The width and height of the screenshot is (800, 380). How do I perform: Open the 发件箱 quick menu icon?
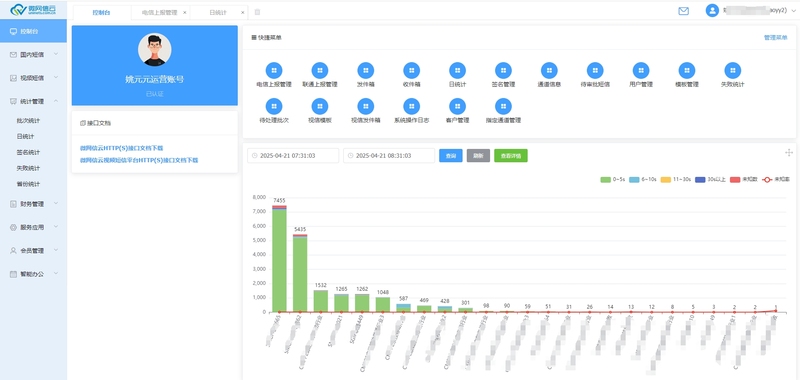[x=366, y=70]
